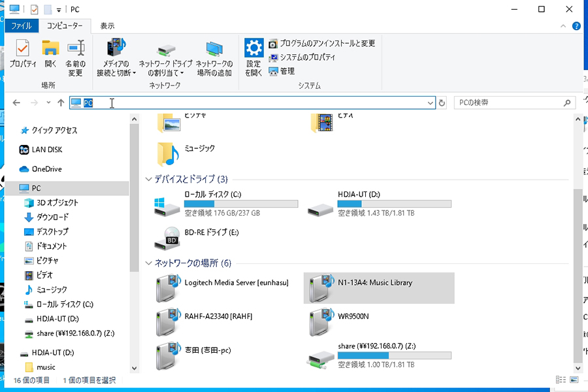Screen dimensions: 588x392
Task: Collapse the Network locations (ネットワークの場所) group
Action: pos(149,263)
